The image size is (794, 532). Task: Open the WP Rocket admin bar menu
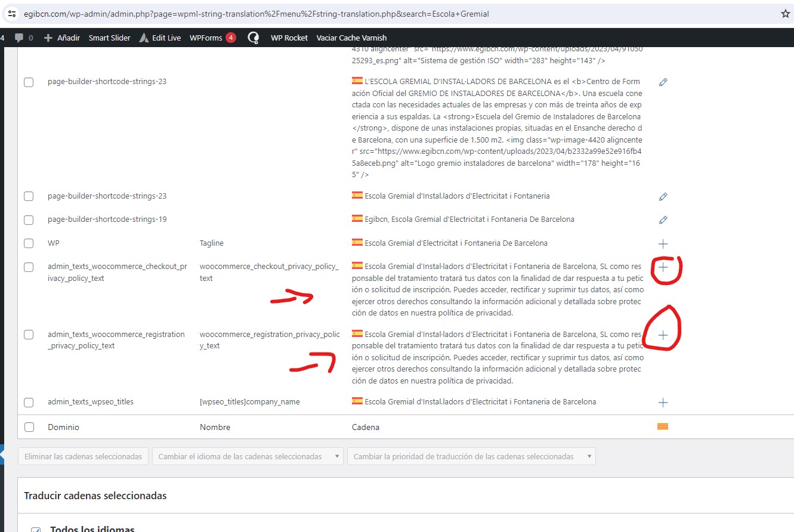click(x=289, y=38)
